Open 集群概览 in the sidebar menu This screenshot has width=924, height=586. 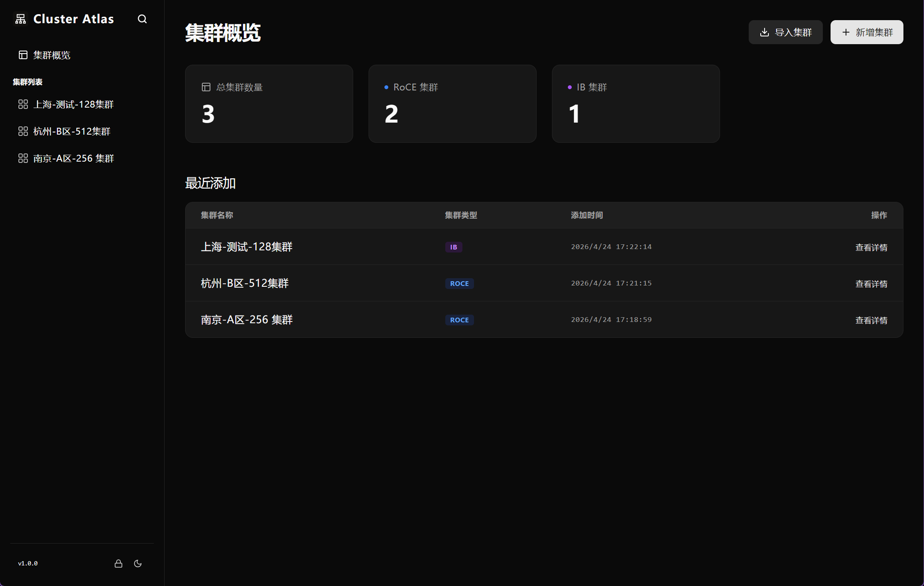tap(51, 55)
